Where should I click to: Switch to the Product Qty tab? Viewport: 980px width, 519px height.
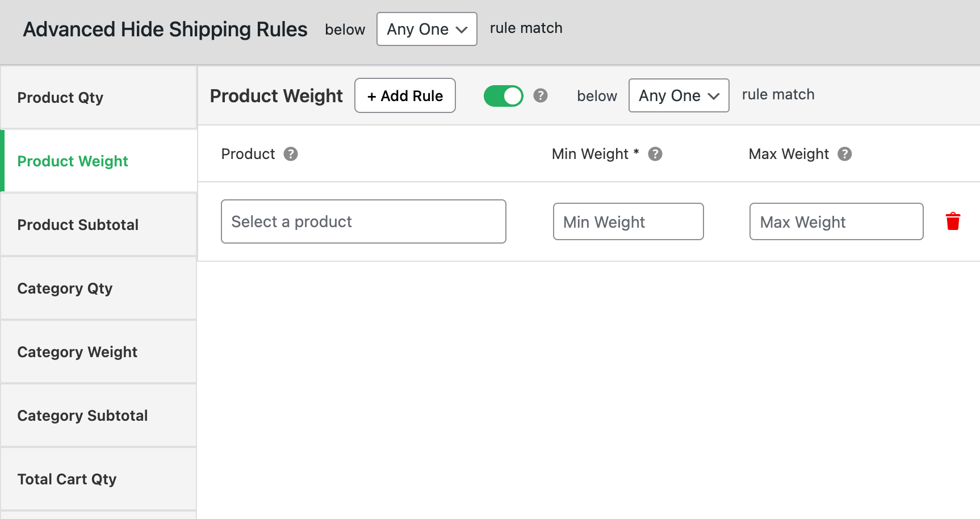pos(60,97)
